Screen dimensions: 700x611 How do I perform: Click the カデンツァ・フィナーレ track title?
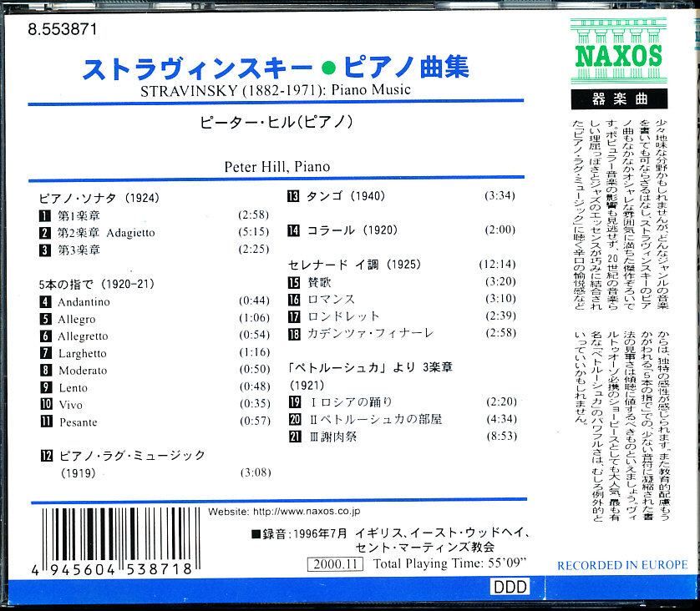click(x=371, y=334)
